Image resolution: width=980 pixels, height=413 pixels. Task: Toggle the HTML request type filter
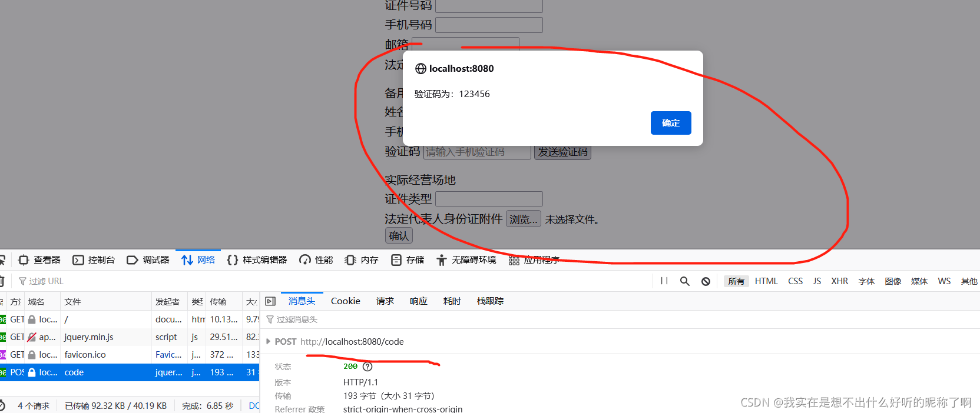pos(766,281)
